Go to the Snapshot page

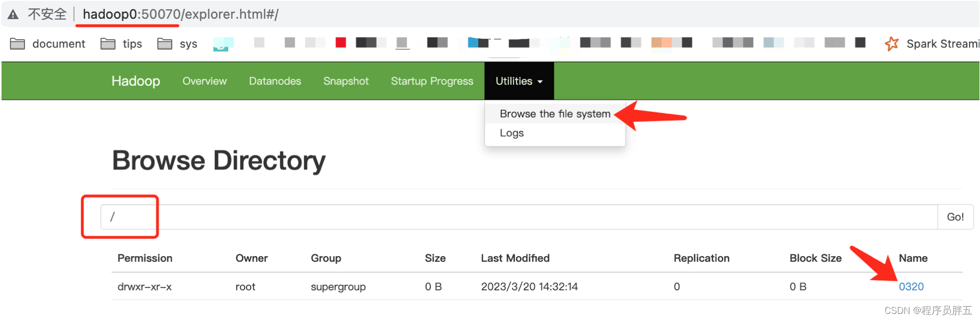346,81
